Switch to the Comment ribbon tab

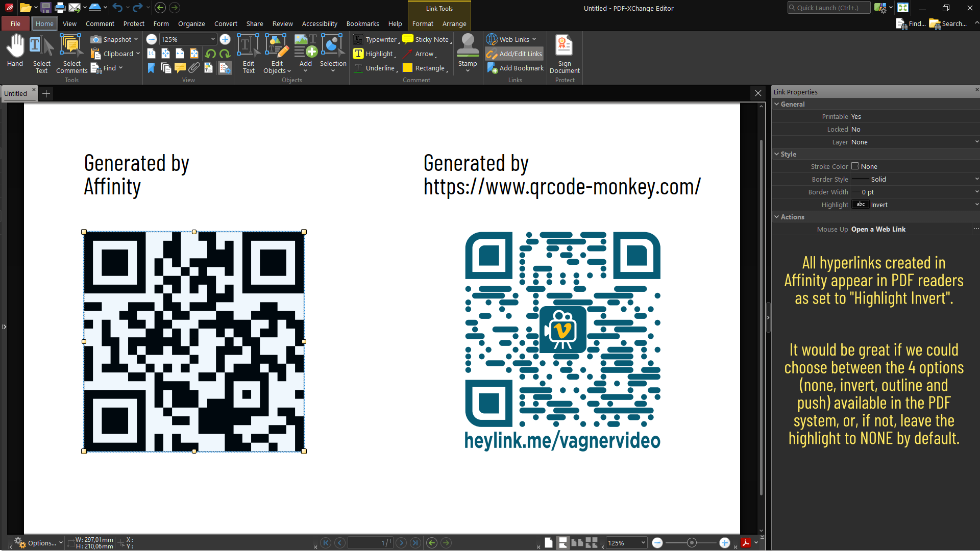point(100,23)
